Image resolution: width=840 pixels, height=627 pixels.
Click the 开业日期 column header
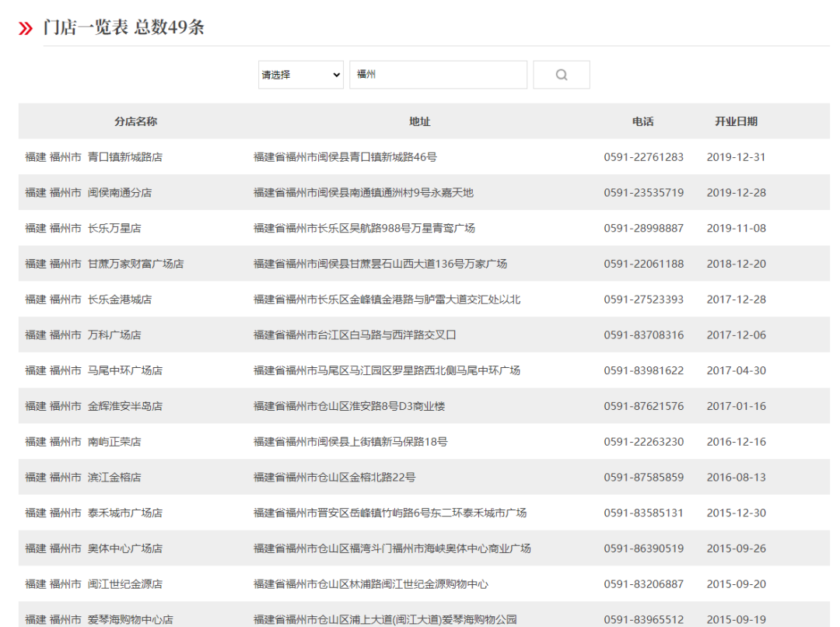click(736, 121)
